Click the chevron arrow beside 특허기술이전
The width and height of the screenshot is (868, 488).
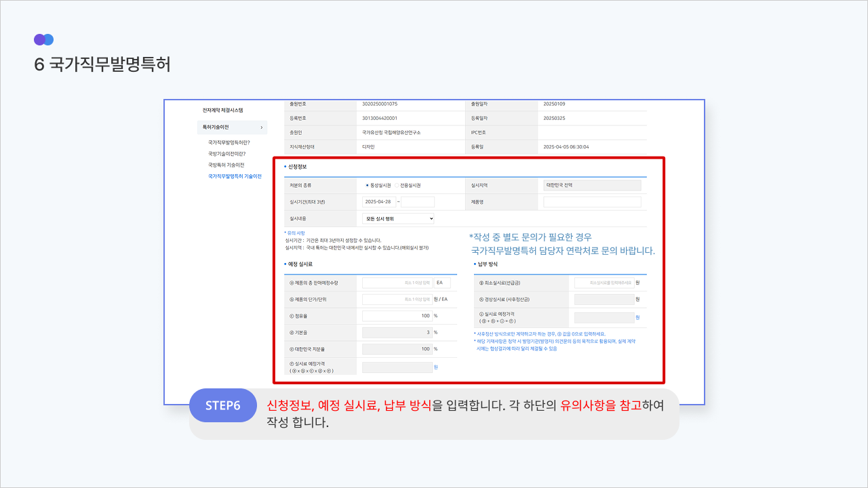pos(261,127)
